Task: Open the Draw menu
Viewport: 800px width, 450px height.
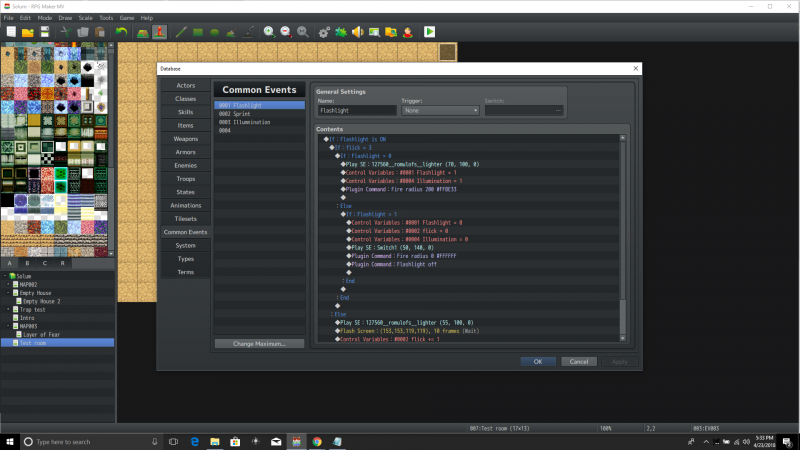Action: [x=65, y=18]
